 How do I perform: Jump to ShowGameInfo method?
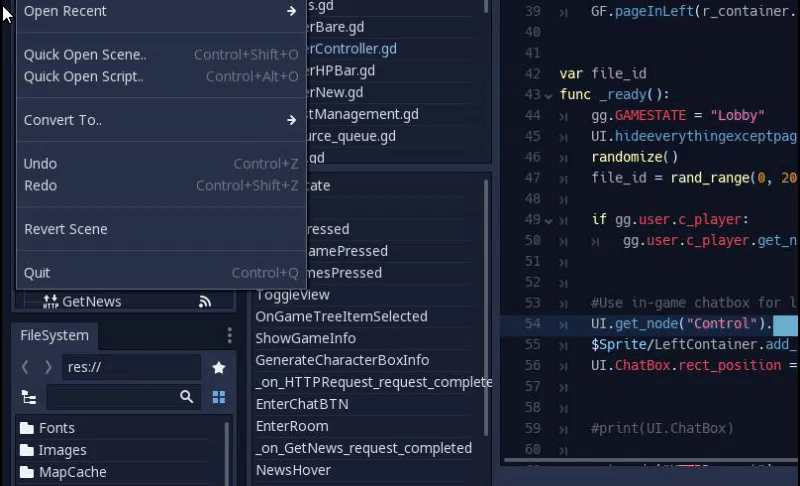[306, 339]
